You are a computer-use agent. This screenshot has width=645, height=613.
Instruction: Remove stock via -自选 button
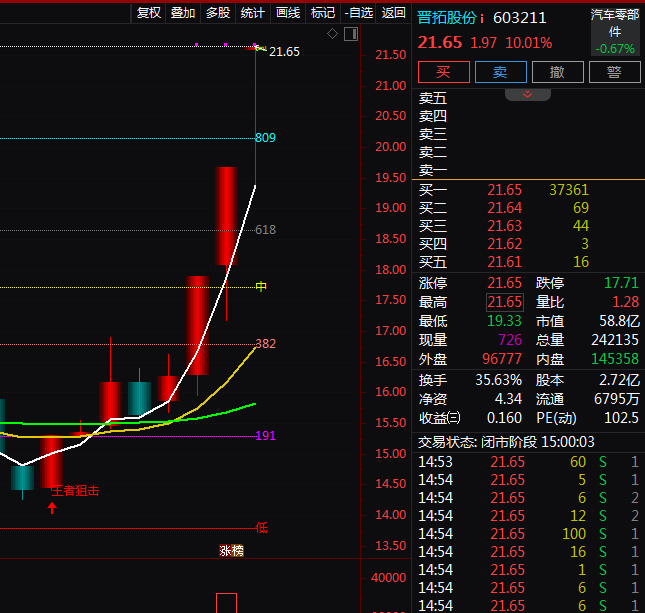[x=358, y=13]
